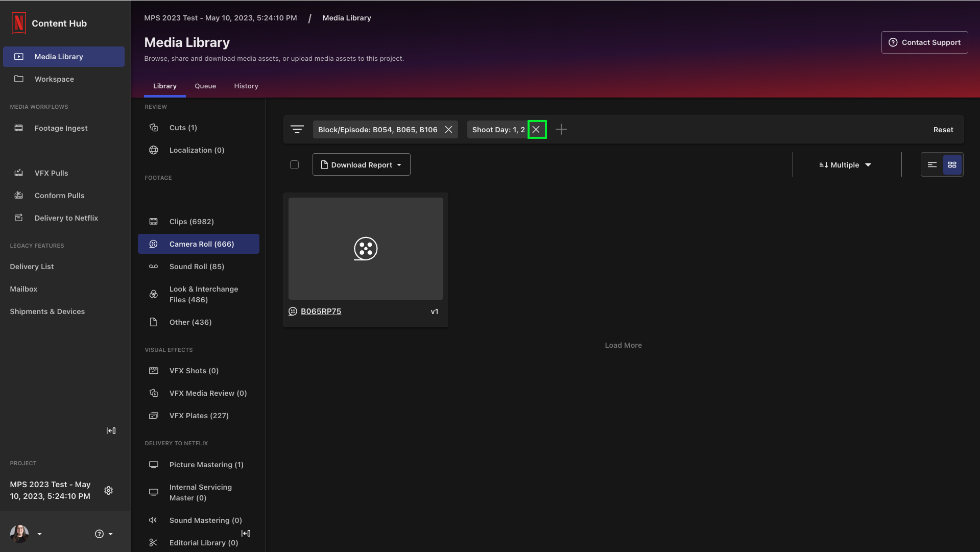Expand the user account dropdown arrow
Viewport: 980px width, 552px height.
coord(39,534)
